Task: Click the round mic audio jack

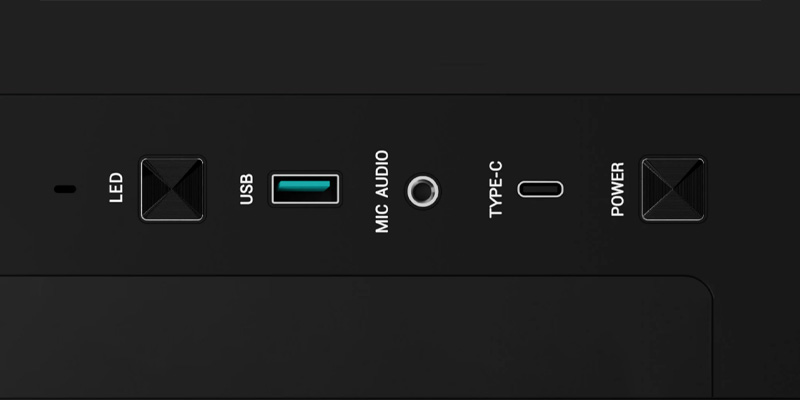Action: point(422,191)
